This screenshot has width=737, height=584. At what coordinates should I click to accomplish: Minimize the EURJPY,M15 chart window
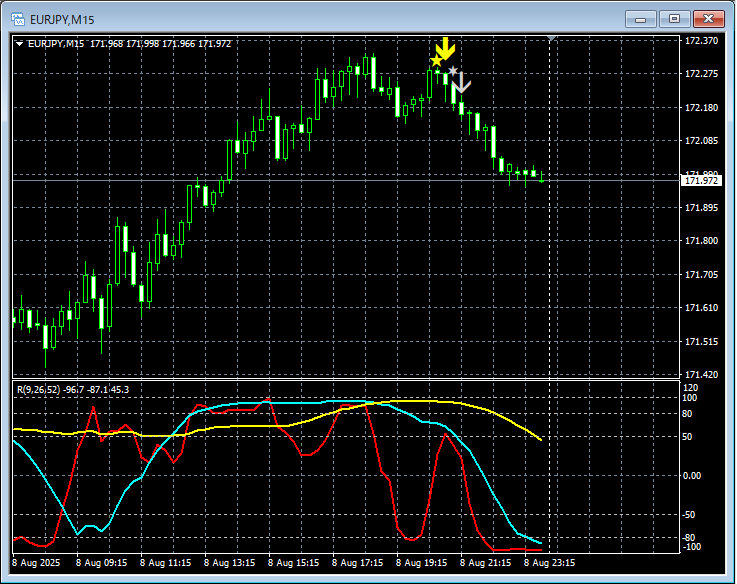pos(640,19)
